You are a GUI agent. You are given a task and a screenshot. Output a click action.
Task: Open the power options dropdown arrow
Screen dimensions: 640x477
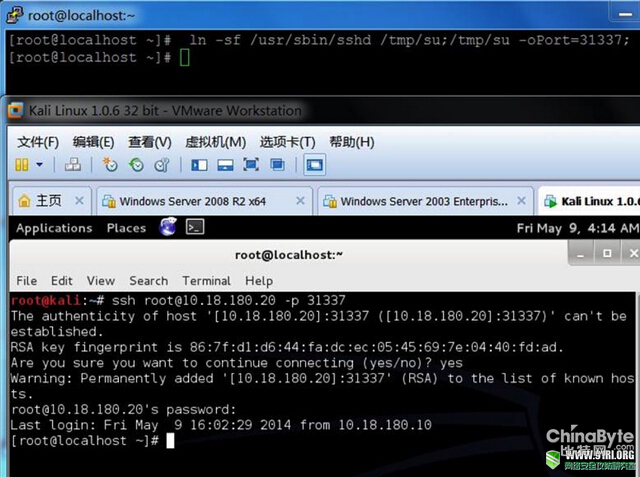click(x=39, y=165)
